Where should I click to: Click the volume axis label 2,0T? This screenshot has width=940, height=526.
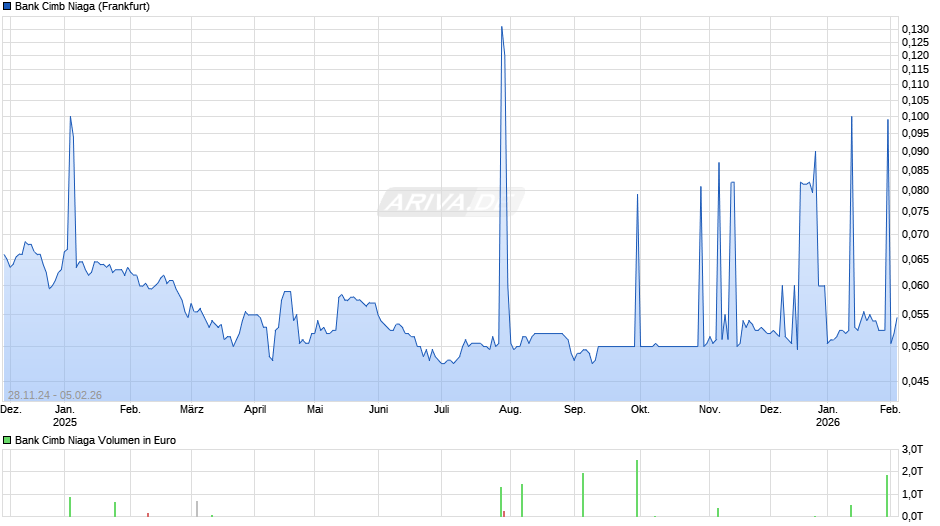click(912, 471)
